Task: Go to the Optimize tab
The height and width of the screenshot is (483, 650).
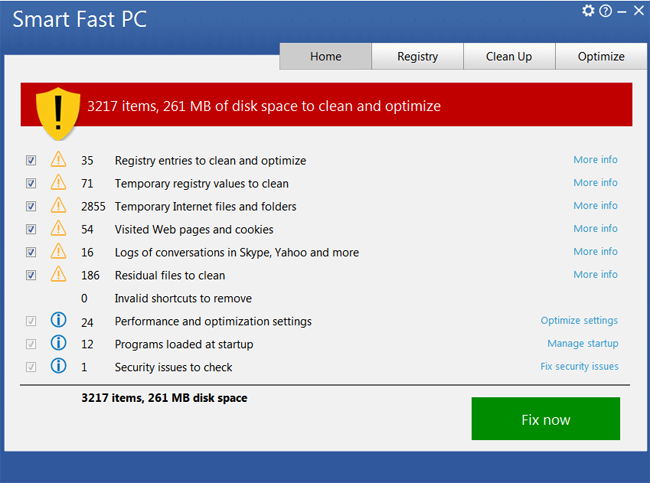Action: (x=600, y=57)
